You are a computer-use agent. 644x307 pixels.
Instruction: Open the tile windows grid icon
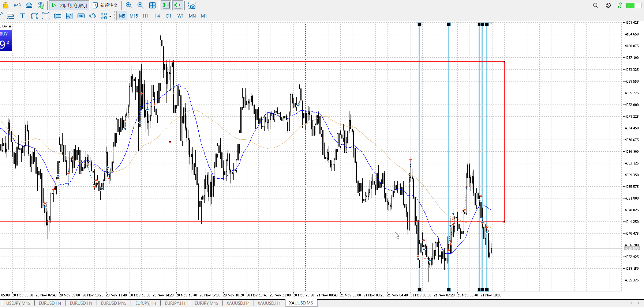tap(152, 5)
